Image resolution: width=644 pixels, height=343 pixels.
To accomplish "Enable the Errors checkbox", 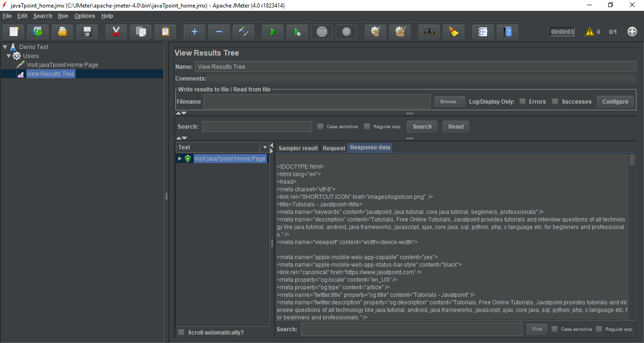I will coord(522,101).
